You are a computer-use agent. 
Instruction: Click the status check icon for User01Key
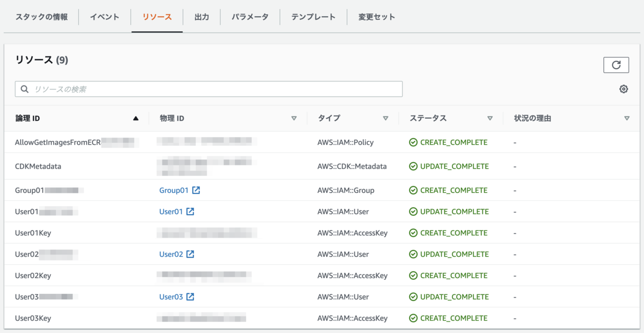pyautogui.click(x=413, y=233)
